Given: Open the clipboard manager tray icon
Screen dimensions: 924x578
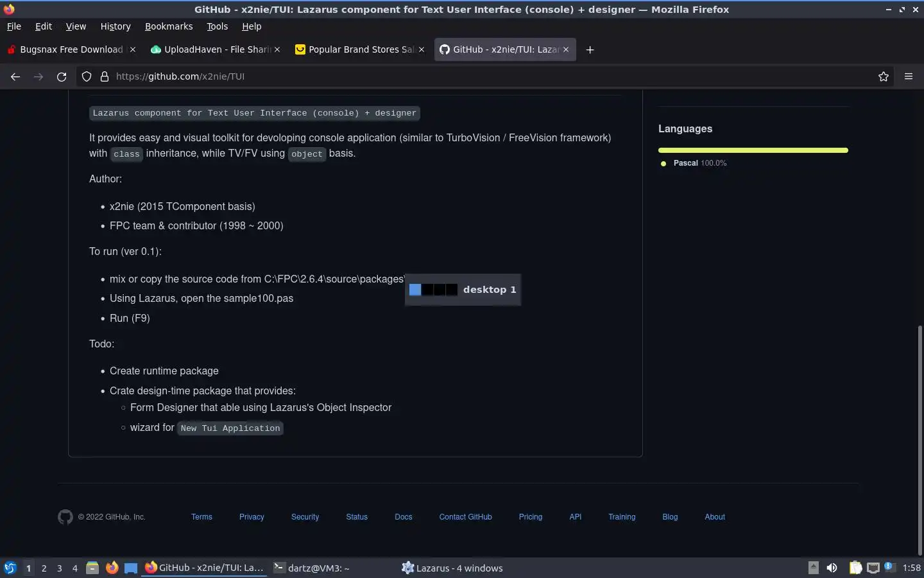Looking at the screenshot, I should coord(855,568).
